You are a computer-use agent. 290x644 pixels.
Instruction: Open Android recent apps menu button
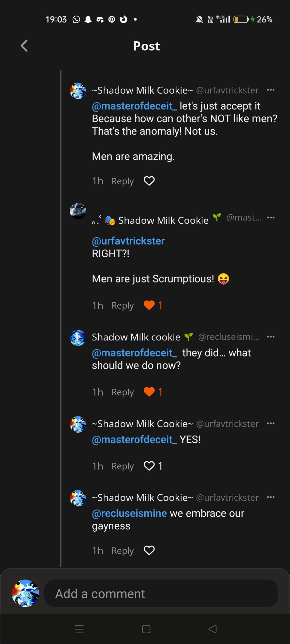coord(79,629)
